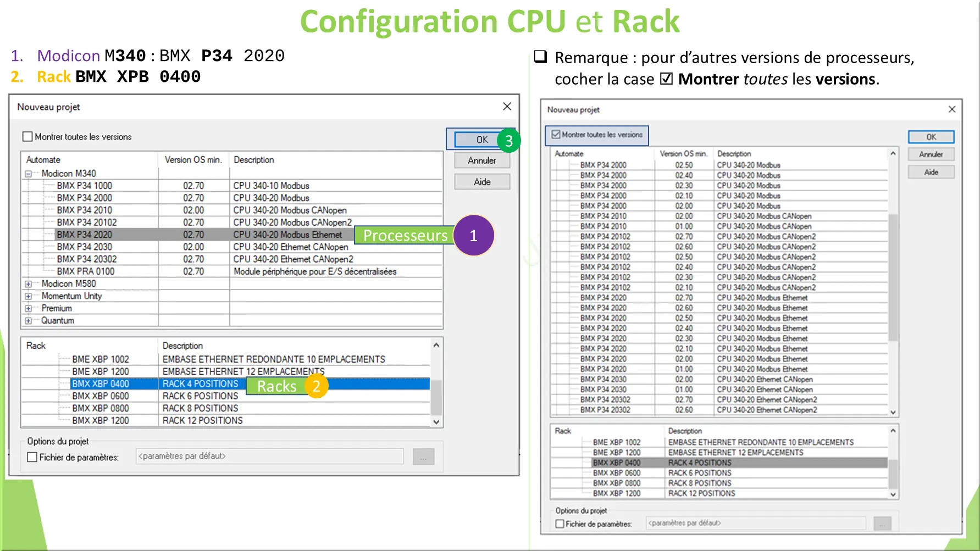Viewport: 980px width, 551px height.
Task: Select the BMX P34 2030 CPU
Action: (85, 247)
